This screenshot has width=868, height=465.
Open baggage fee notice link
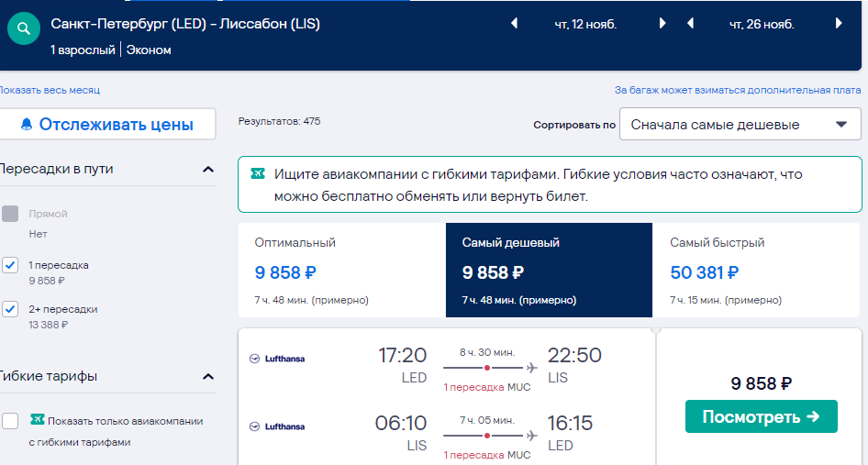point(738,90)
